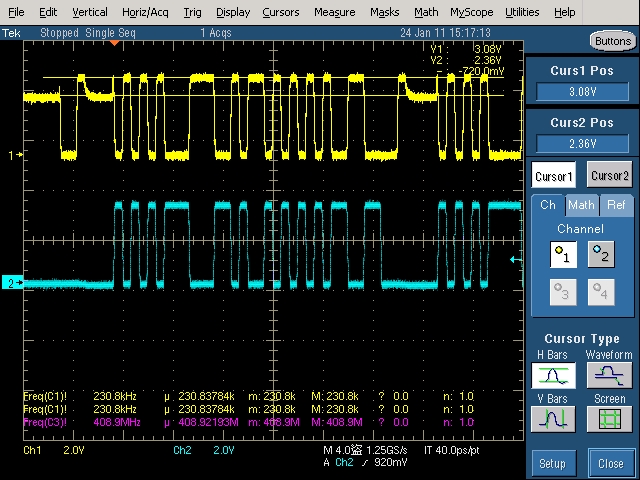
Task: Click the channel 2 ground reference marker
Action: pos(12,282)
